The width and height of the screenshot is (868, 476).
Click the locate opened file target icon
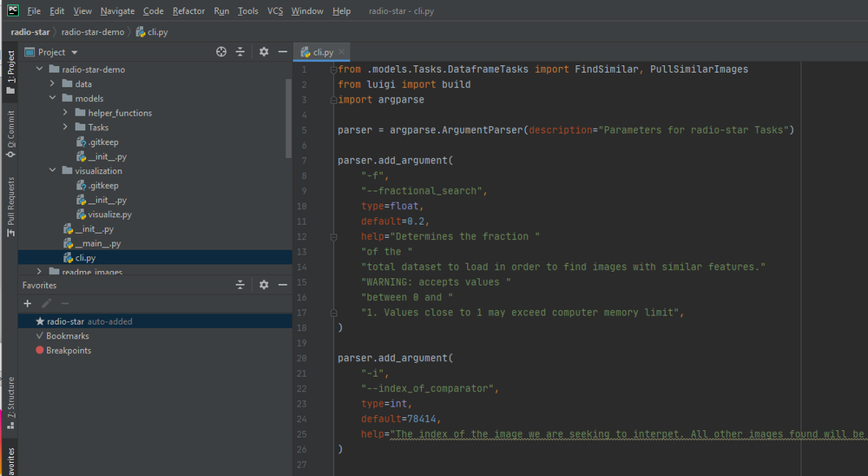point(220,51)
